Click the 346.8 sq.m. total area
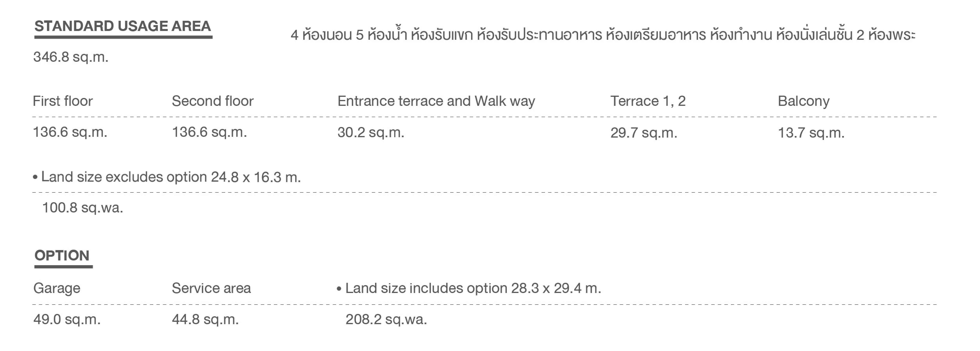This screenshot has height=351, width=980. pos(71,57)
